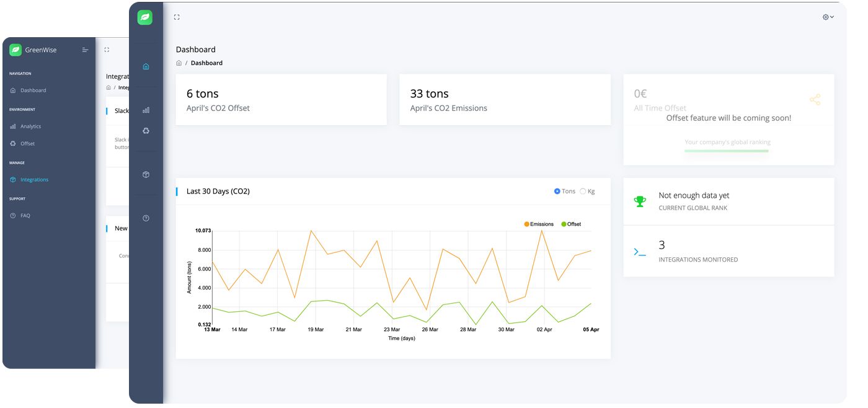Collapse the sidebar with hamburger toggle

(x=86, y=50)
